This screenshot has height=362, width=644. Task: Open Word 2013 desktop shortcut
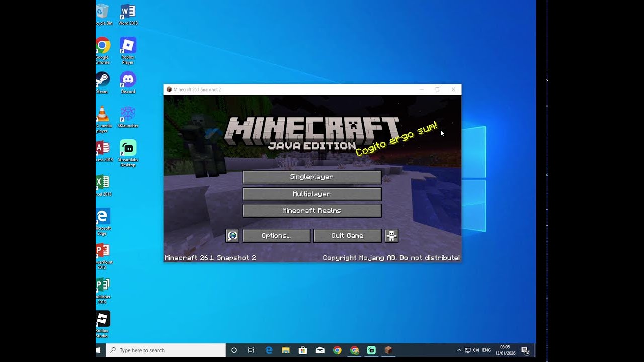point(128,15)
